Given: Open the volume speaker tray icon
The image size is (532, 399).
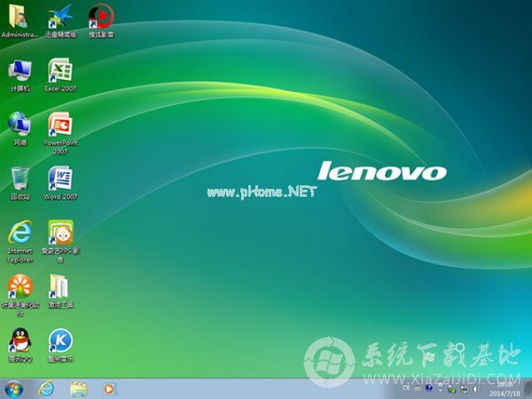Looking at the screenshot, I should [476, 389].
